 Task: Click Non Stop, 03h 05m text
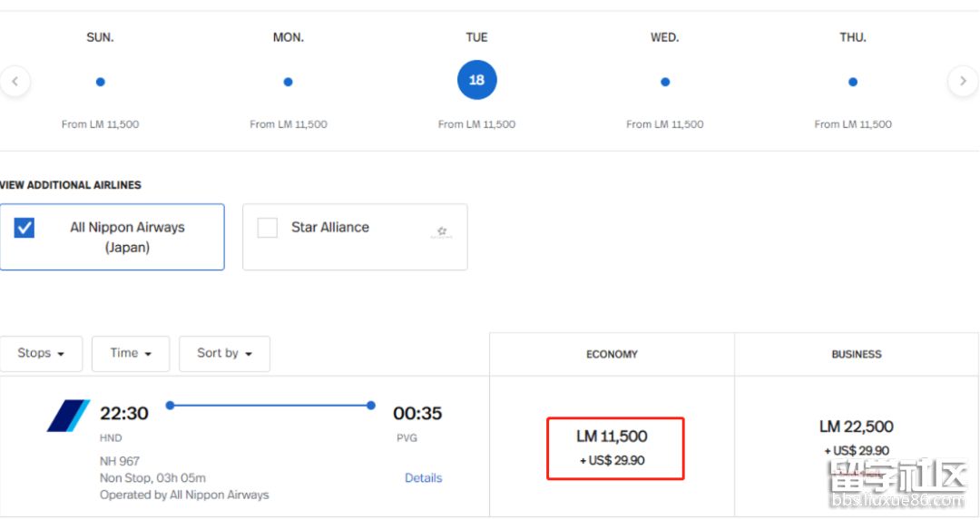[x=152, y=478]
